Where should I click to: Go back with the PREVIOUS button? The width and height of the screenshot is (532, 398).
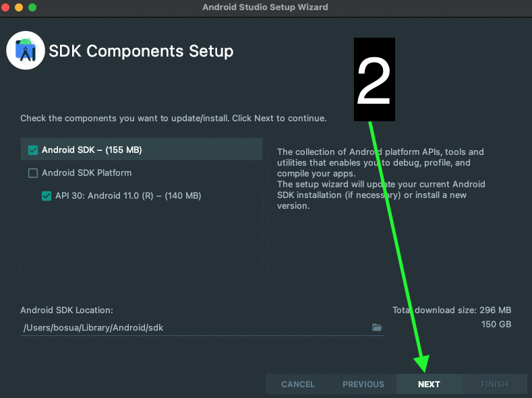(x=363, y=384)
